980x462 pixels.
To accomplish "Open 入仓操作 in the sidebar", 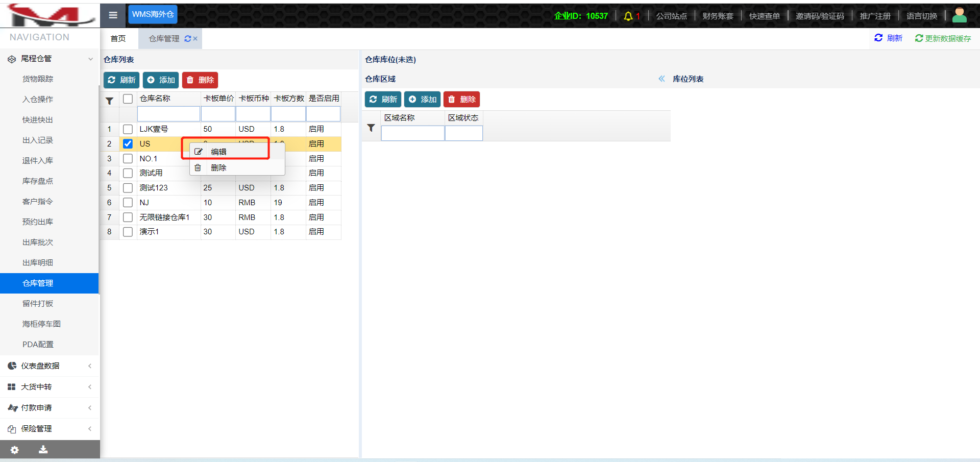I will [x=38, y=100].
